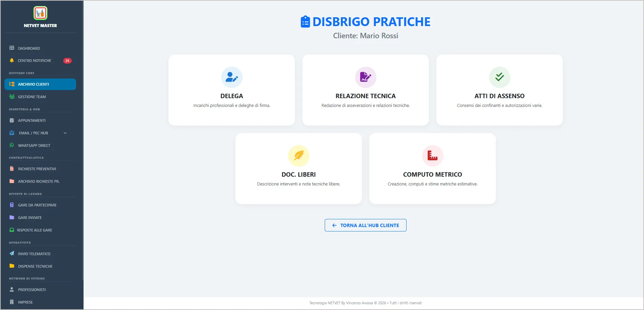Click the Risposte alle Gare inbox icon

12,230
